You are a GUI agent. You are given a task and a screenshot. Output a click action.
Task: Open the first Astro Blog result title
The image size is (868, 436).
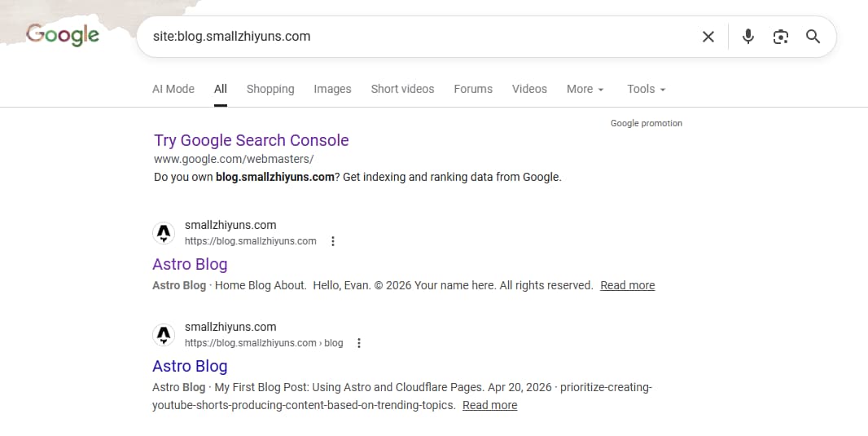(190, 264)
